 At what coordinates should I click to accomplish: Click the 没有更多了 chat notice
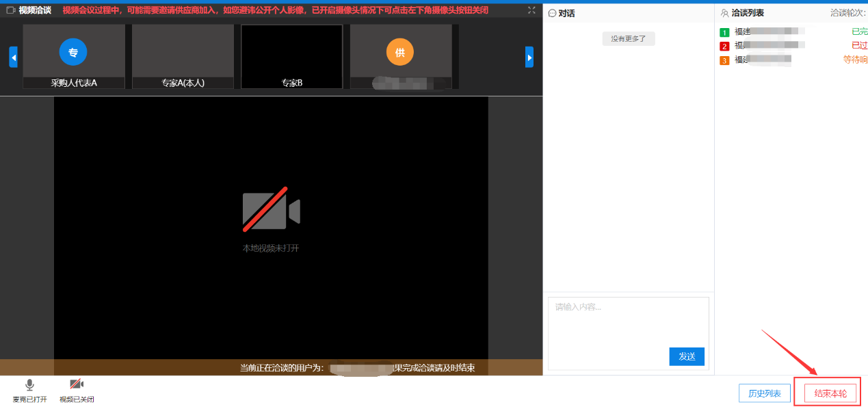629,38
